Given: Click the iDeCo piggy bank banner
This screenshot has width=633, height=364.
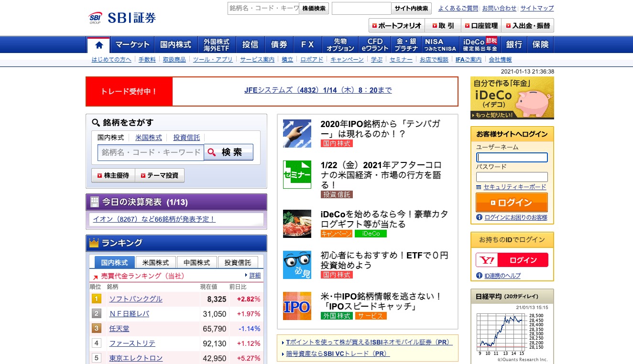Looking at the screenshot, I should (x=512, y=98).
